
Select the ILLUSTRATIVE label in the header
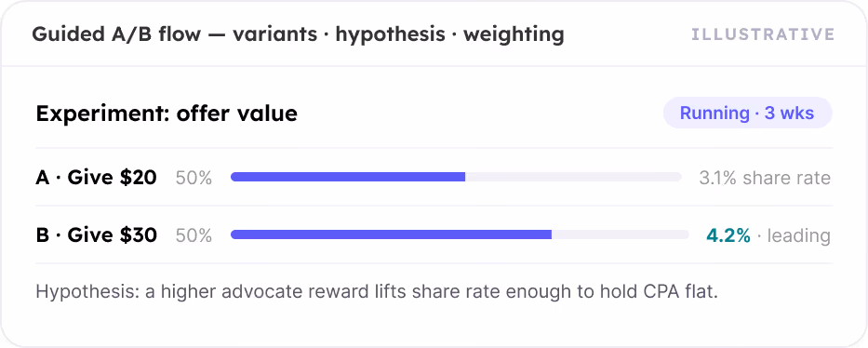click(x=763, y=34)
